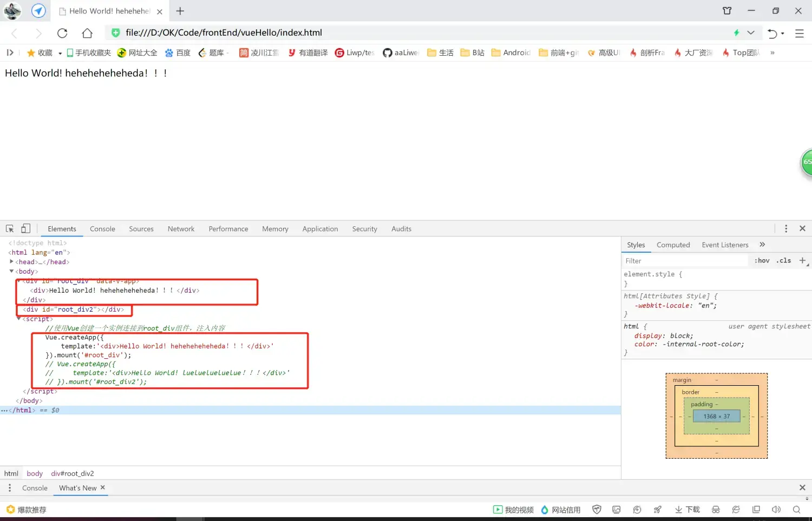Image resolution: width=812 pixels, height=521 pixels.
Task: Click the browser forward arrow
Action: [x=38, y=33]
